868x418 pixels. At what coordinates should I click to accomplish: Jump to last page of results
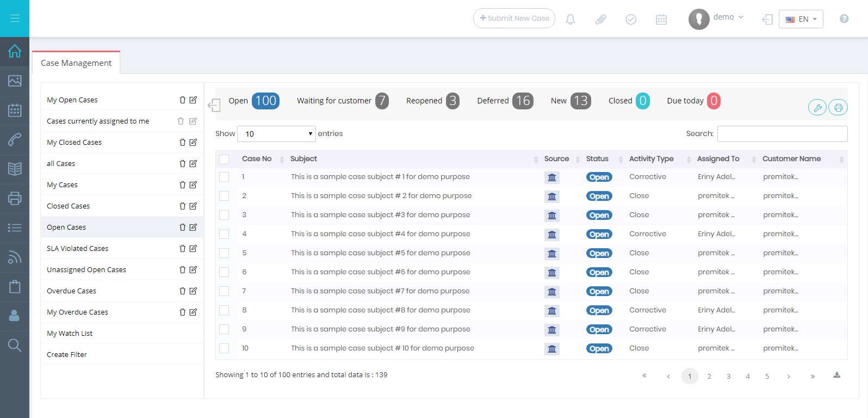813,376
